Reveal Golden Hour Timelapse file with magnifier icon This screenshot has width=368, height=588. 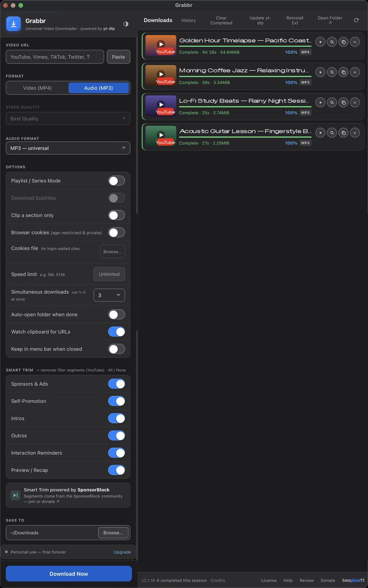pyautogui.click(x=332, y=42)
